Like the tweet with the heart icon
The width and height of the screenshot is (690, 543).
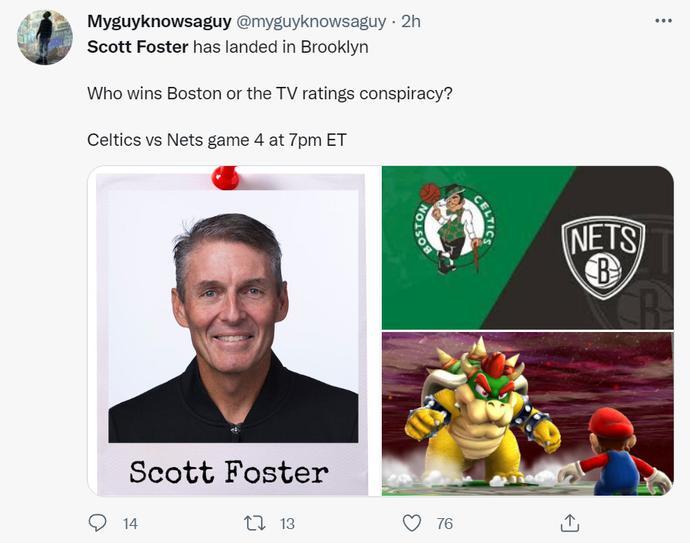pyautogui.click(x=411, y=522)
